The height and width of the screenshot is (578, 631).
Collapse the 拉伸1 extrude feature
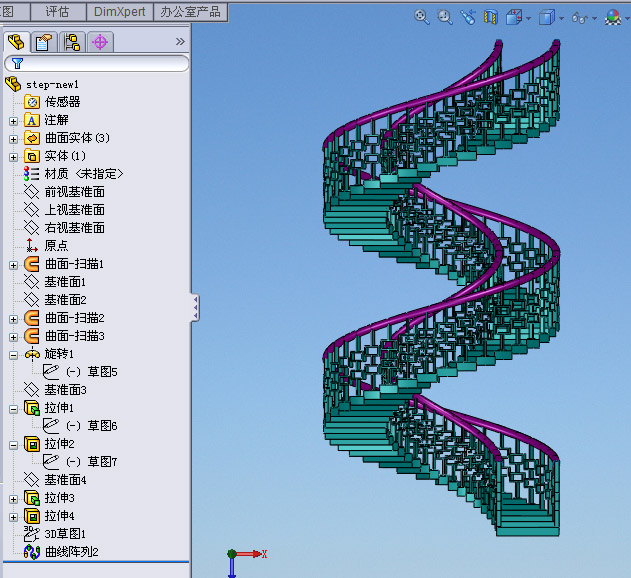pos(13,409)
